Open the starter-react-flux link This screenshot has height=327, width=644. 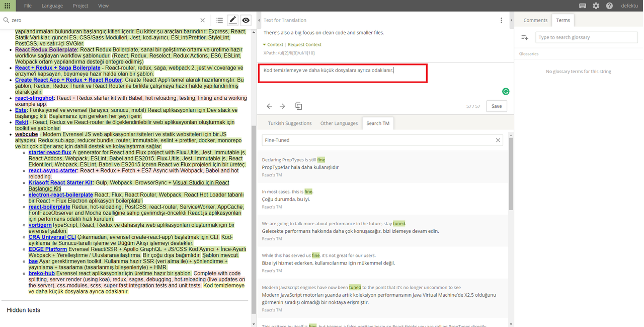[x=50, y=152]
